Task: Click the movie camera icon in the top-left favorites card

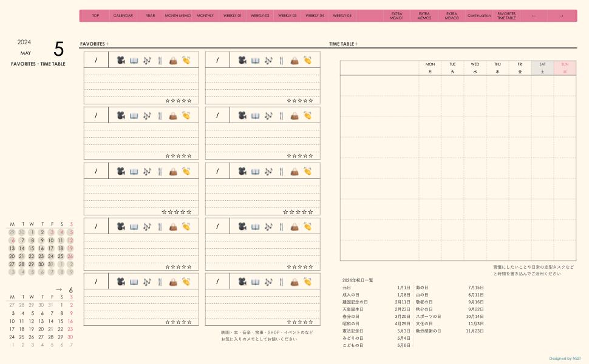Action: [x=121, y=60]
